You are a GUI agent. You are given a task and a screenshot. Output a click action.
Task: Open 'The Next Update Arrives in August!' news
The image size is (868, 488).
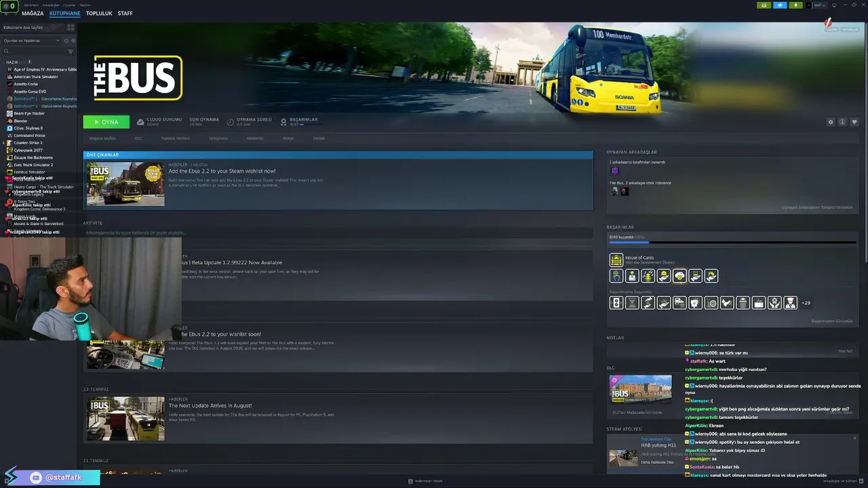[210, 405]
